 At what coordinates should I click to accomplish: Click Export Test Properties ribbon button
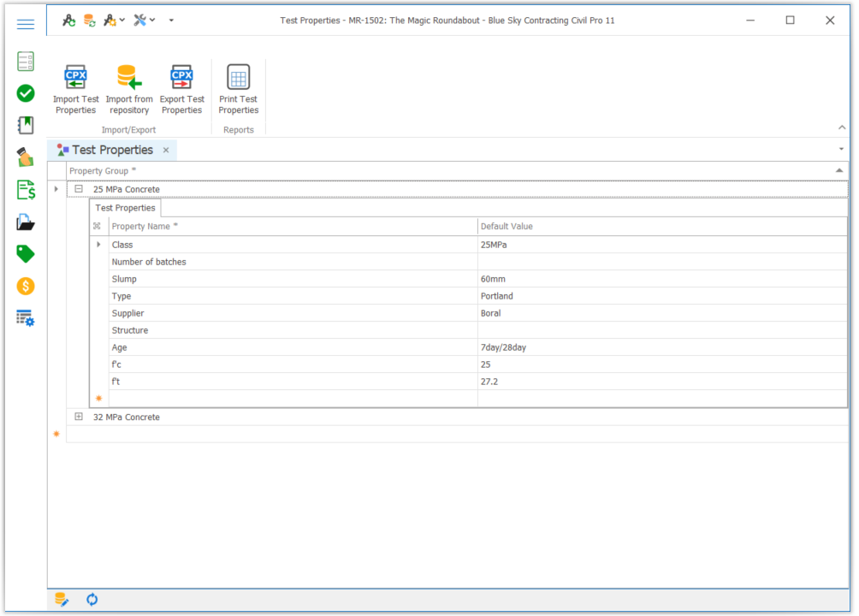(x=181, y=89)
